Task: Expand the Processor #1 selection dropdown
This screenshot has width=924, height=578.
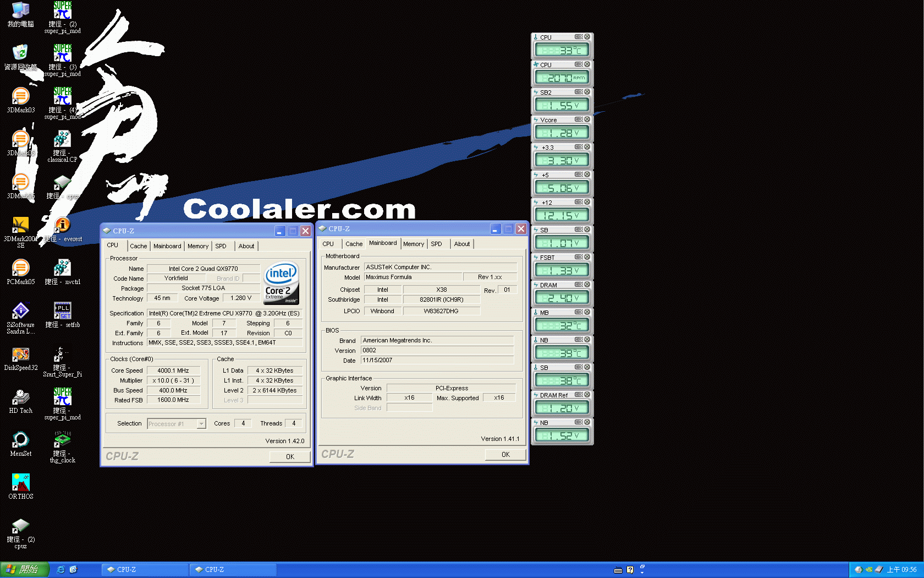Action: [x=201, y=424]
